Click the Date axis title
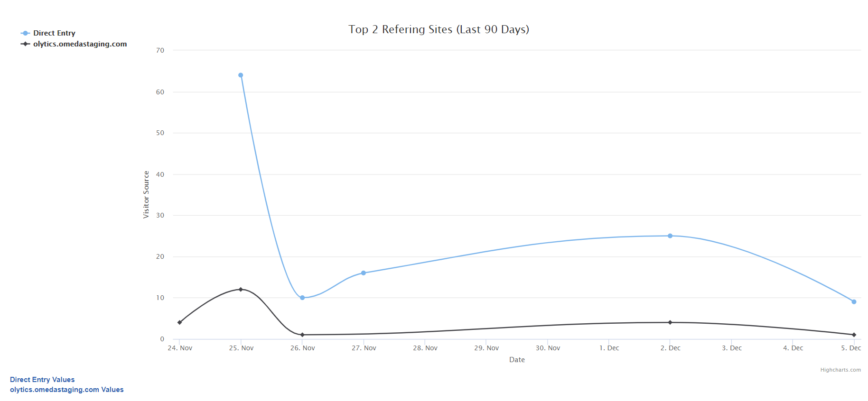 coord(517,360)
